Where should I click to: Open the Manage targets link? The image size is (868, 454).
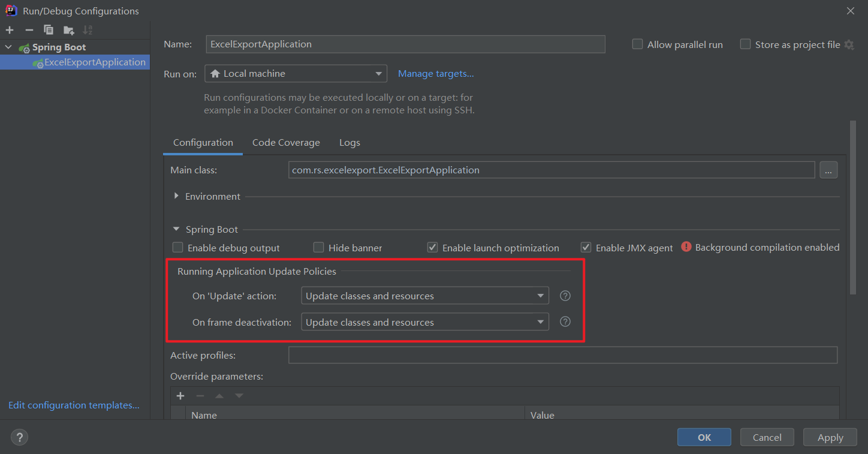point(436,74)
